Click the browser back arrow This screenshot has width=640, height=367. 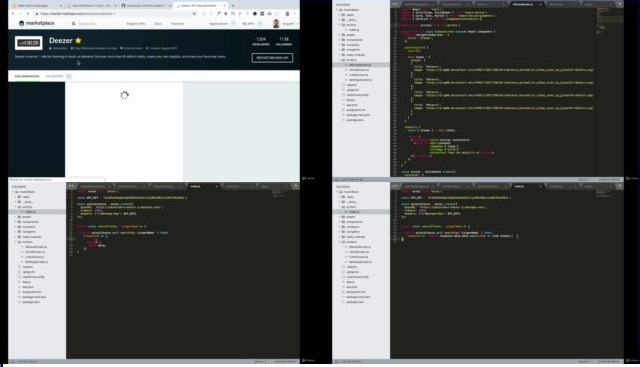pyautogui.click(x=13, y=13)
